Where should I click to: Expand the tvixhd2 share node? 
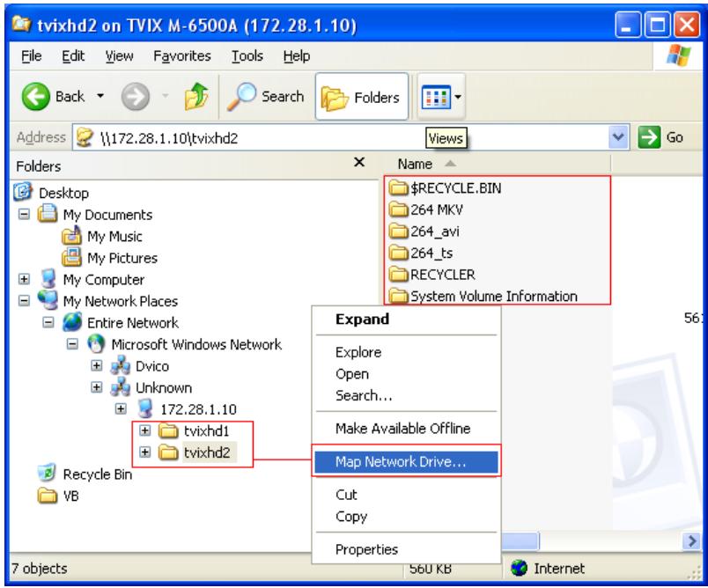tap(145, 452)
